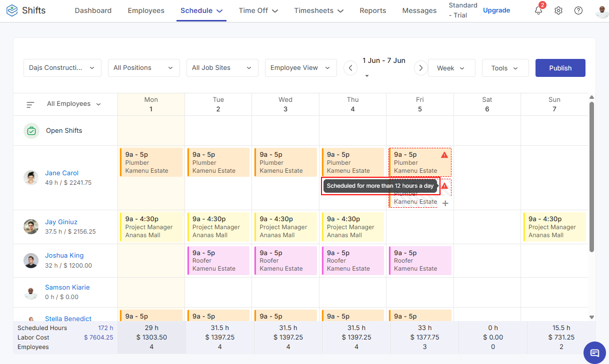Go to next week arrow

(421, 68)
